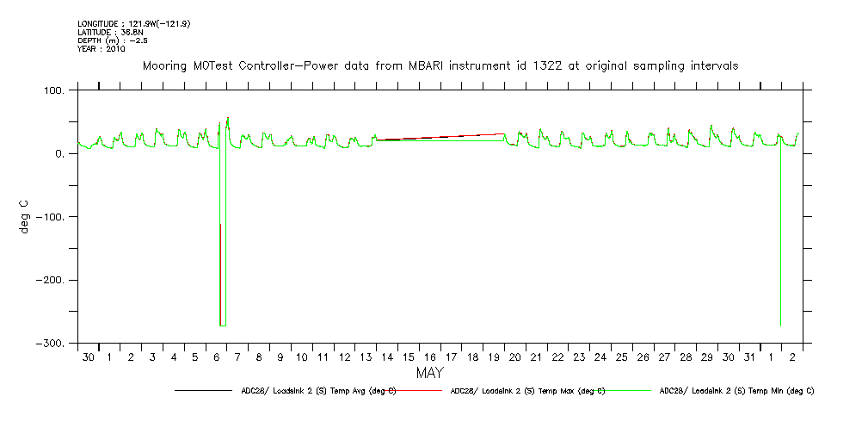Viewport: 868px width, 434px height.
Task: Click the gray vertical spike near June 1
Action: coord(780,241)
